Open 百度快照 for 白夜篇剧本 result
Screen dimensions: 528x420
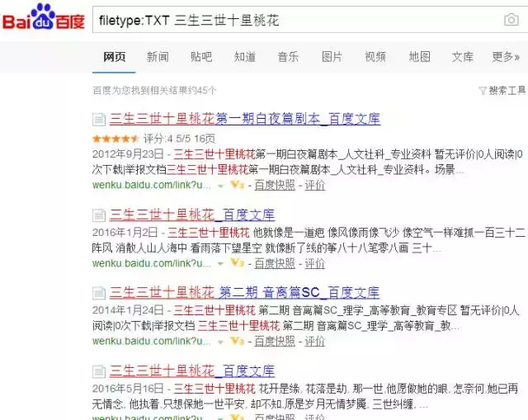tap(275, 185)
